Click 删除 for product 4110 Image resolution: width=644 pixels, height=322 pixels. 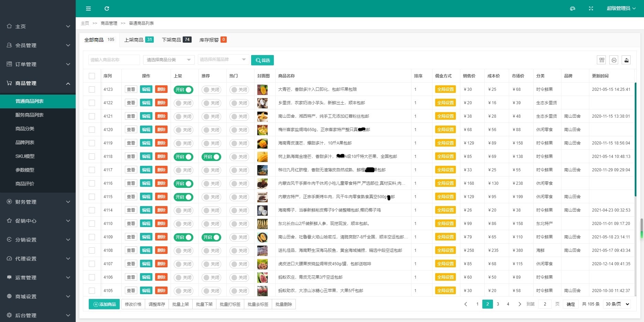pos(161,224)
